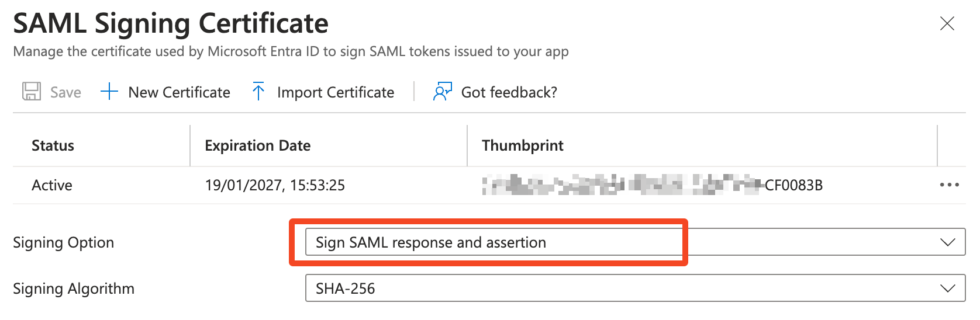The image size is (980, 320).
Task: Click the Import Certificate upload arrow icon
Action: [258, 92]
